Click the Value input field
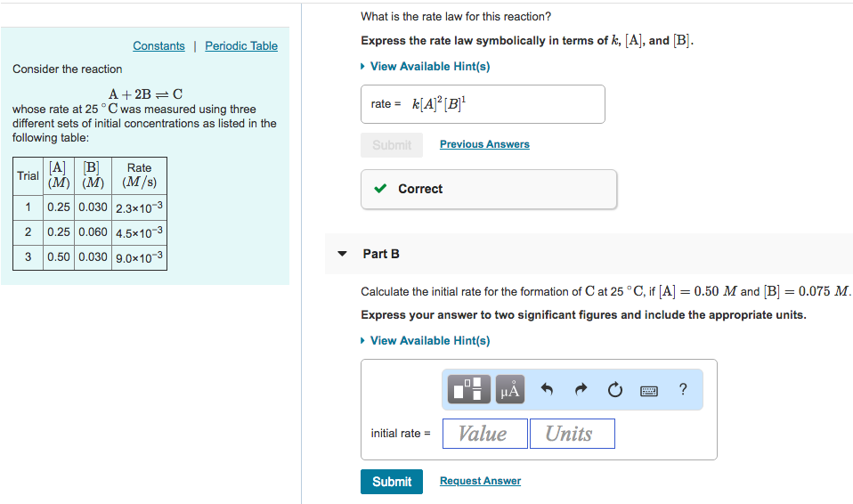 [x=485, y=434]
